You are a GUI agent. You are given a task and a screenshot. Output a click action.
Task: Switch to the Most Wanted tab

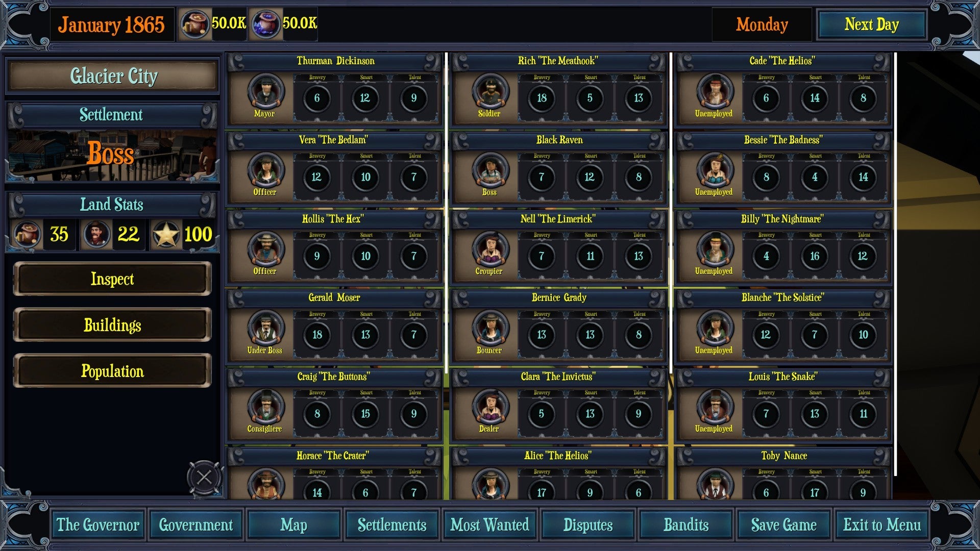(x=490, y=525)
